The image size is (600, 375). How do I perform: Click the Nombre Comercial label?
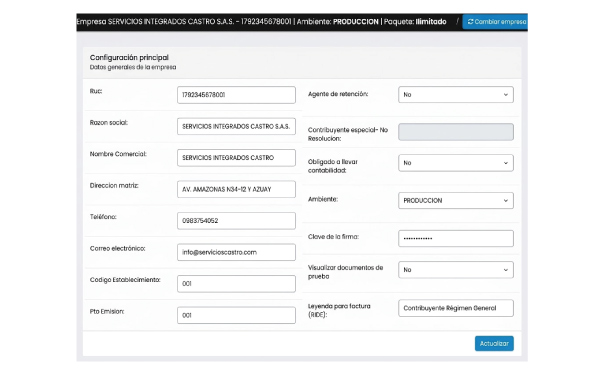pos(118,154)
